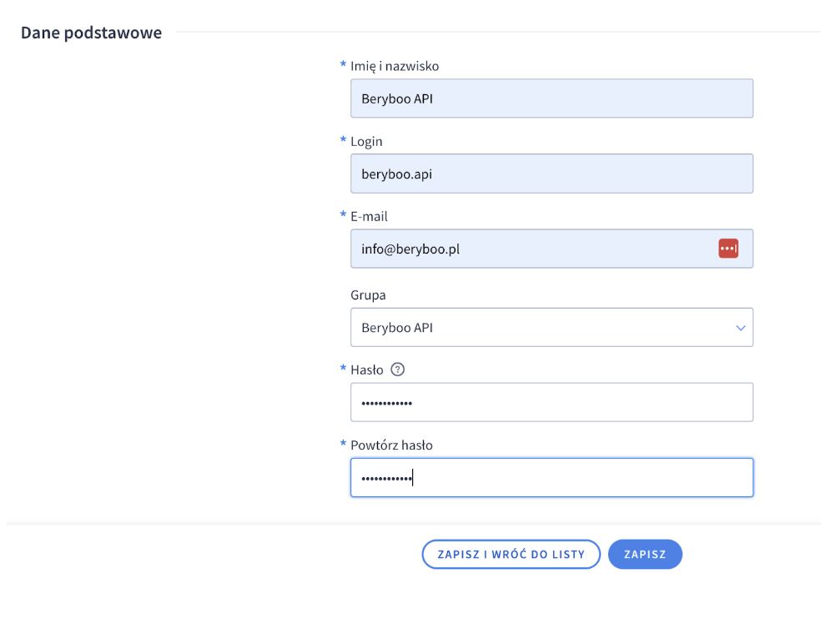The image size is (821, 644).
Task: Expand the Grupa dropdown chevron arrow
Action: click(740, 328)
